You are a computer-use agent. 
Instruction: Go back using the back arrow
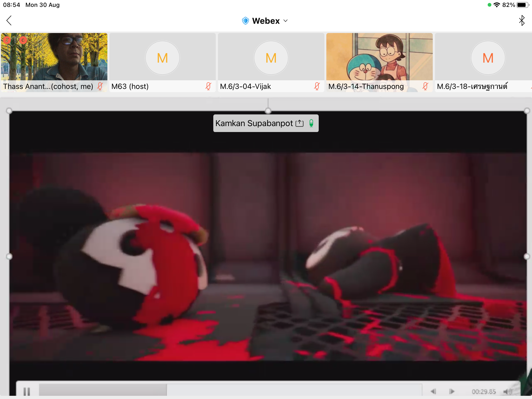9,21
